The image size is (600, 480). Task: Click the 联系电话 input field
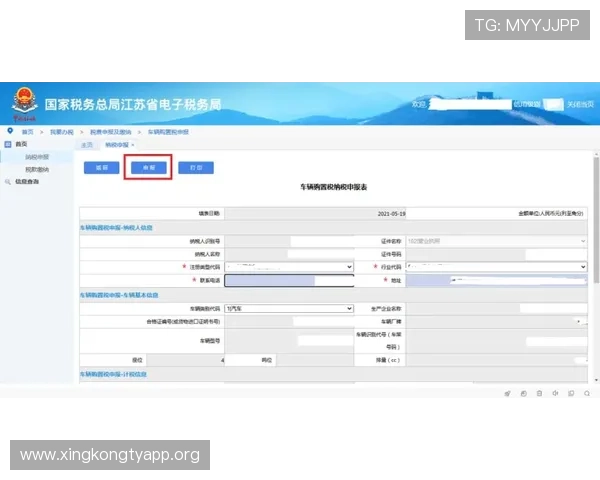tap(289, 281)
